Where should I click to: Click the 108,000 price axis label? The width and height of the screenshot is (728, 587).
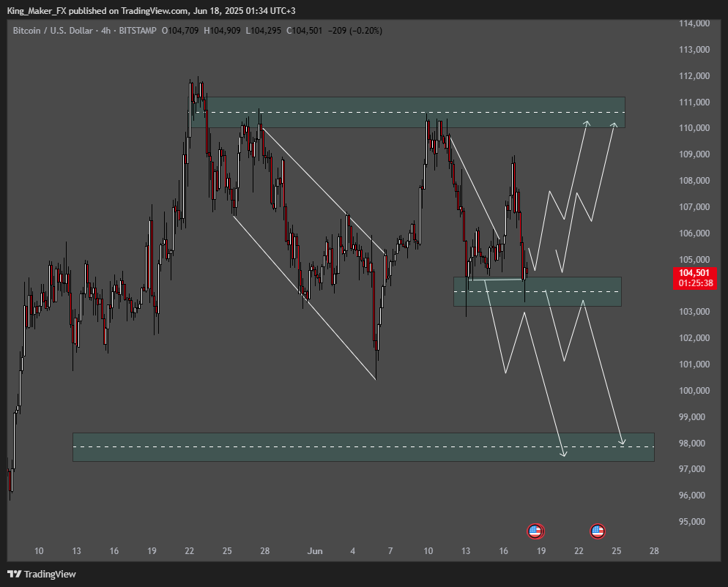pos(694,181)
